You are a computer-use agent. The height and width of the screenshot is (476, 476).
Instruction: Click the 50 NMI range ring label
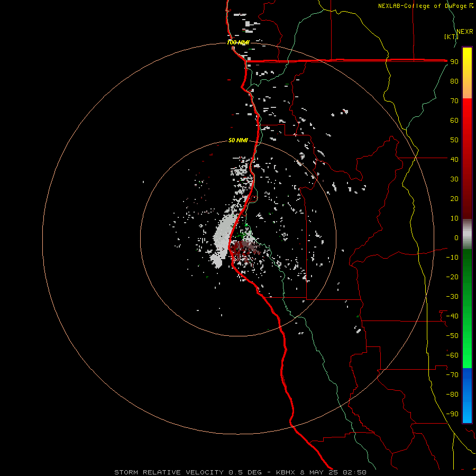[238, 140]
